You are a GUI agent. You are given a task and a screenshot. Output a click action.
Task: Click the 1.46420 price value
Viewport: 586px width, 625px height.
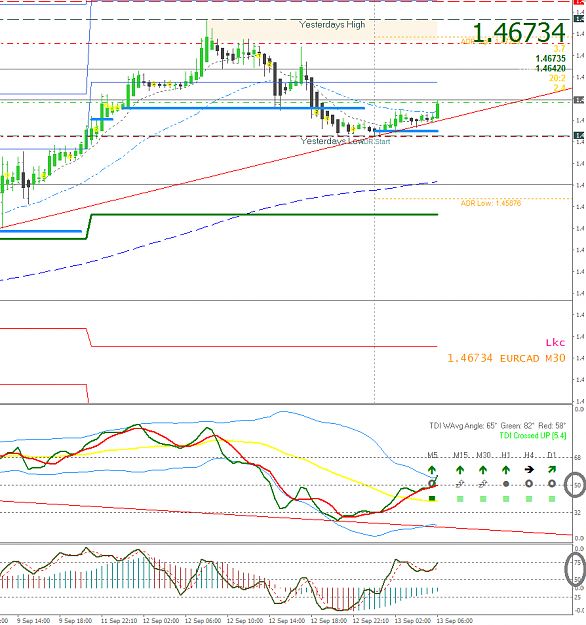tap(551, 69)
